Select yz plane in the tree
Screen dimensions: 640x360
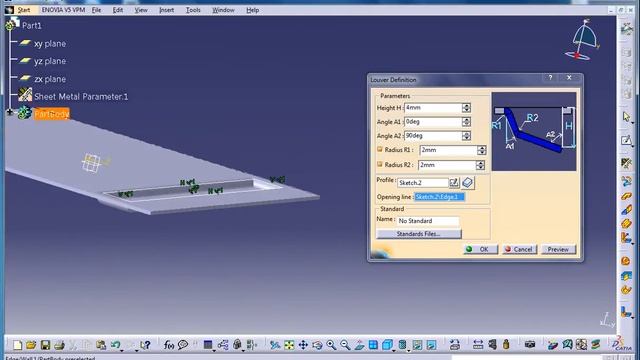50,61
